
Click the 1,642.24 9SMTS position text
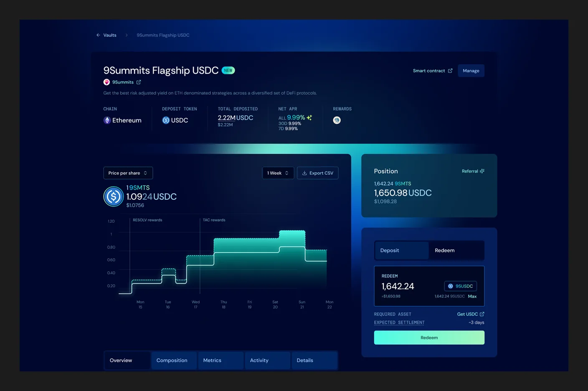tap(393, 184)
